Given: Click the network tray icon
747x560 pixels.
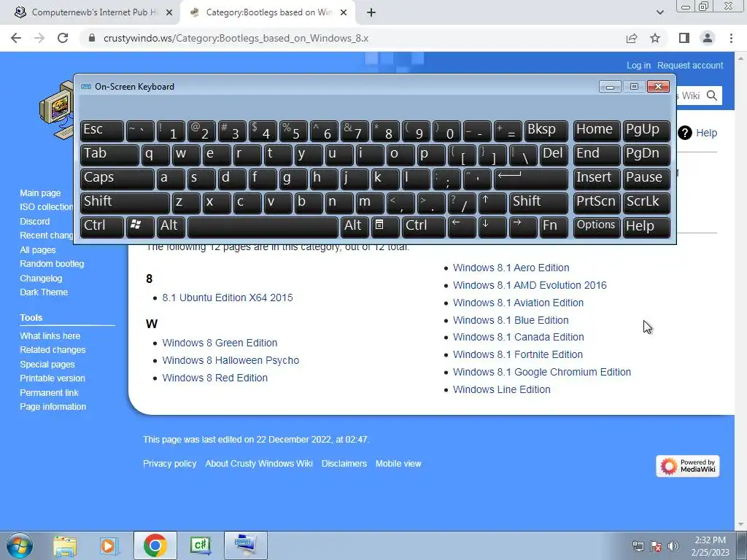Looking at the screenshot, I should (638, 546).
